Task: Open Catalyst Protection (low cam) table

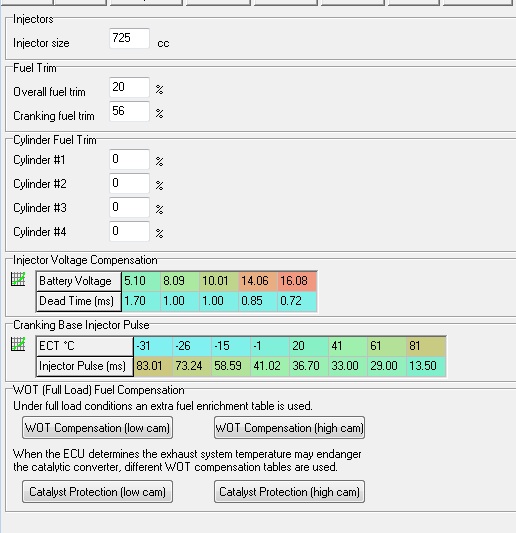Action: [98, 492]
